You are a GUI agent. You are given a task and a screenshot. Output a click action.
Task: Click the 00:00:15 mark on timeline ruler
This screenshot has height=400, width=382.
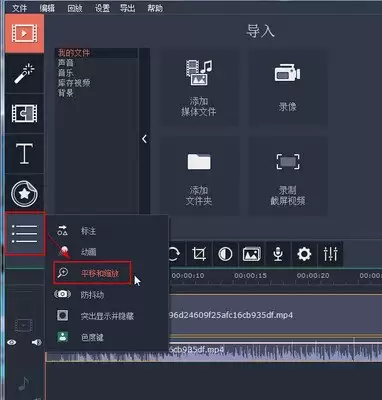tap(250, 276)
